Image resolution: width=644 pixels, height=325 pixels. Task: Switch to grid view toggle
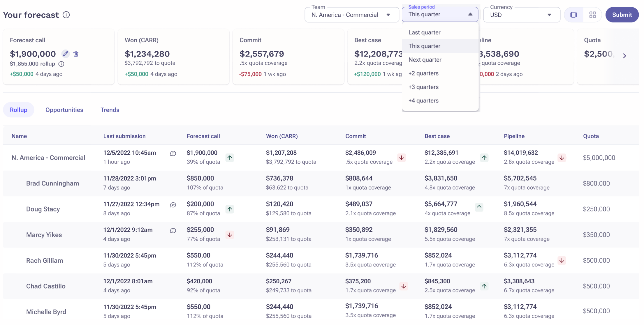point(592,15)
